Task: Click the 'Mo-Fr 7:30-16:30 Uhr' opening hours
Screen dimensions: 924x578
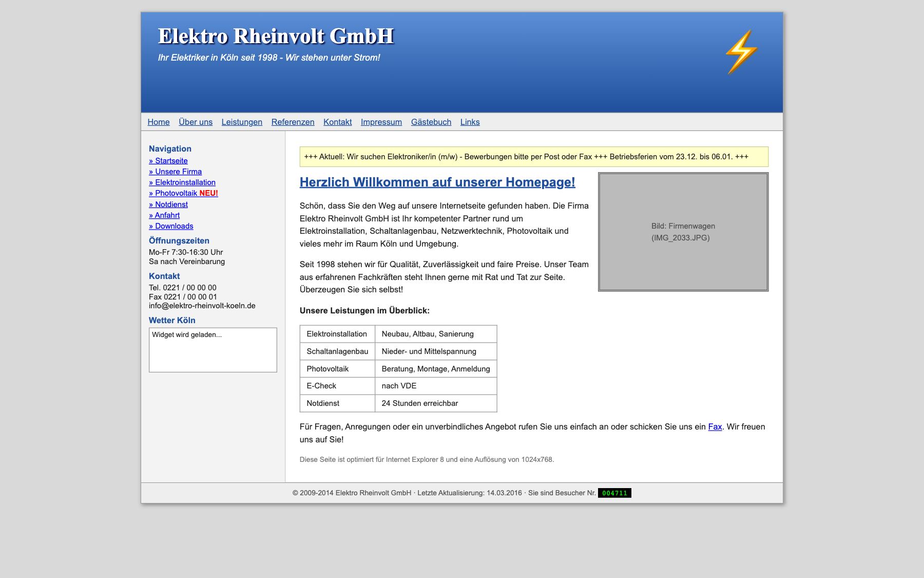Action: (x=186, y=252)
